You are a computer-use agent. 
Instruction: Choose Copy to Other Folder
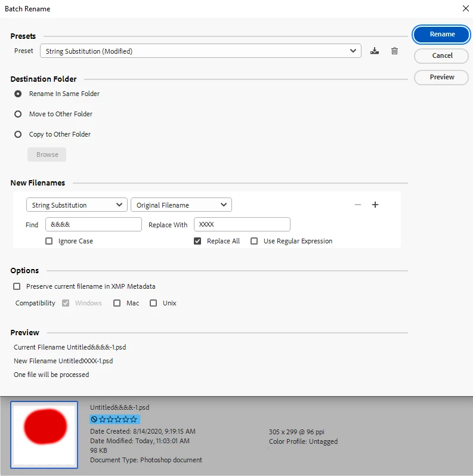click(18, 134)
